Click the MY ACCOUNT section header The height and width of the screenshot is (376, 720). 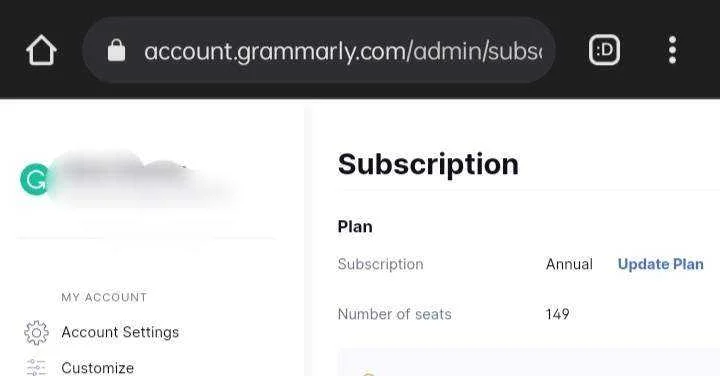[x=104, y=297]
